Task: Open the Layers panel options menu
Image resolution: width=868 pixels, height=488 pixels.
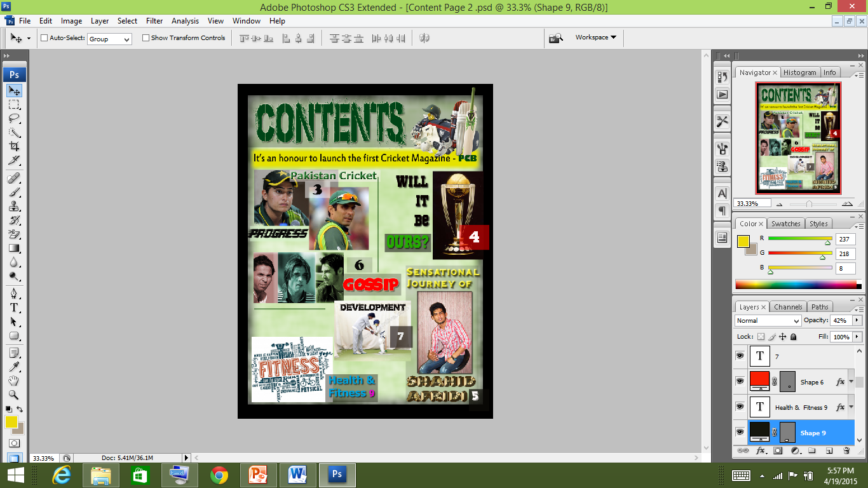Action: (859, 306)
